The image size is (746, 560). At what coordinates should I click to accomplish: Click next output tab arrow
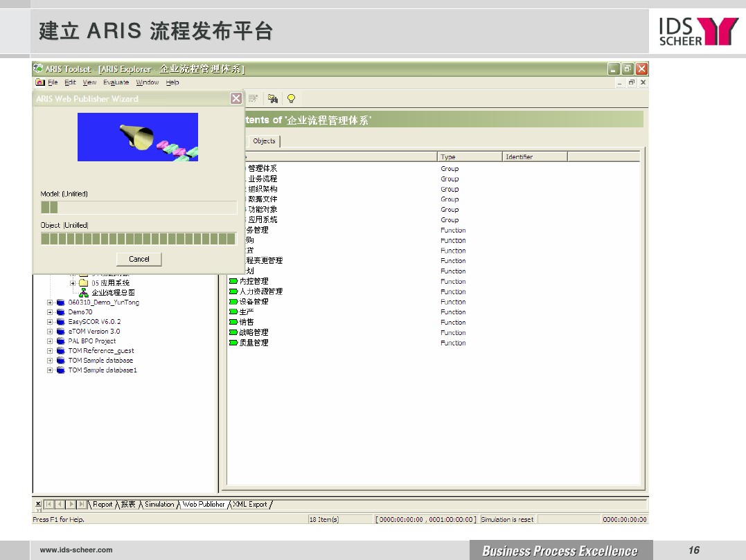[x=71, y=504]
